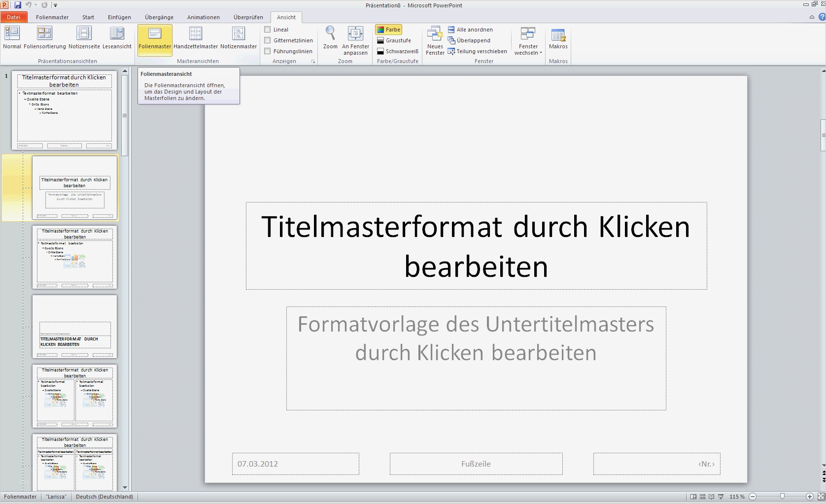Arrange windows with Alle anordnen

tap(470, 30)
